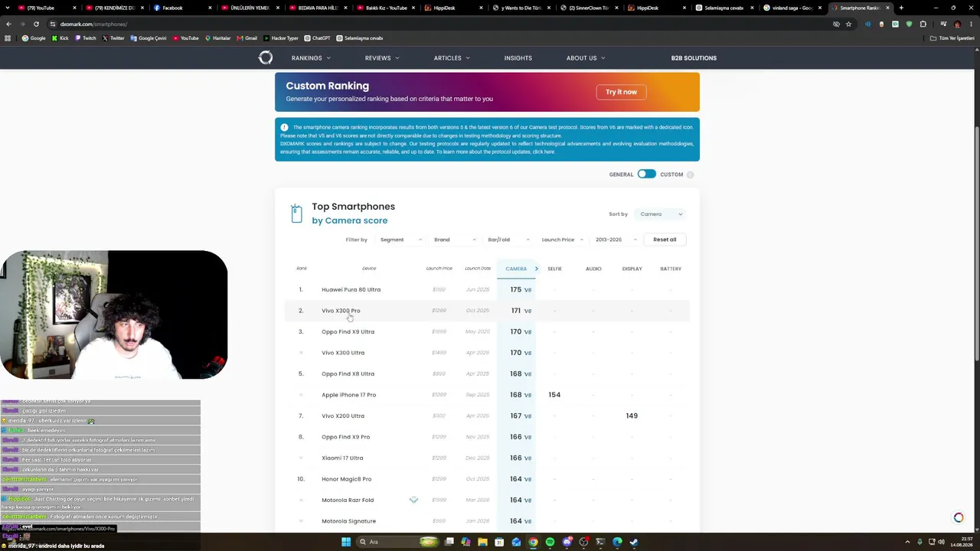Toggle the General/Custom ranking switch
The image size is (980, 551).
[646, 174]
